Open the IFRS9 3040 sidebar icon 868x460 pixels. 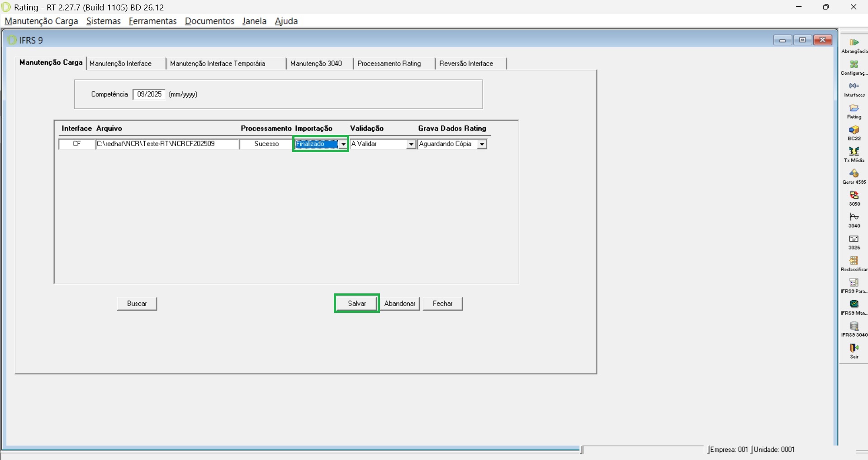click(854, 329)
